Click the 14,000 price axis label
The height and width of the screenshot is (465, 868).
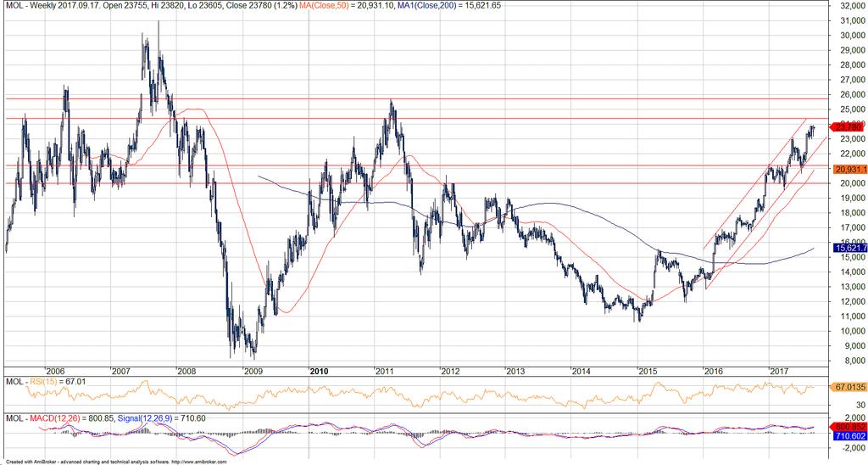point(851,272)
